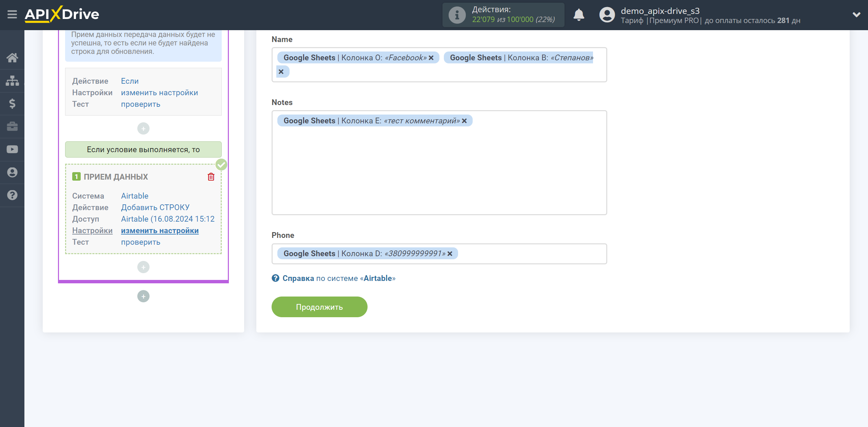
Task: Click the demo_apix-drive_s3 username
Action: [660, 11]
